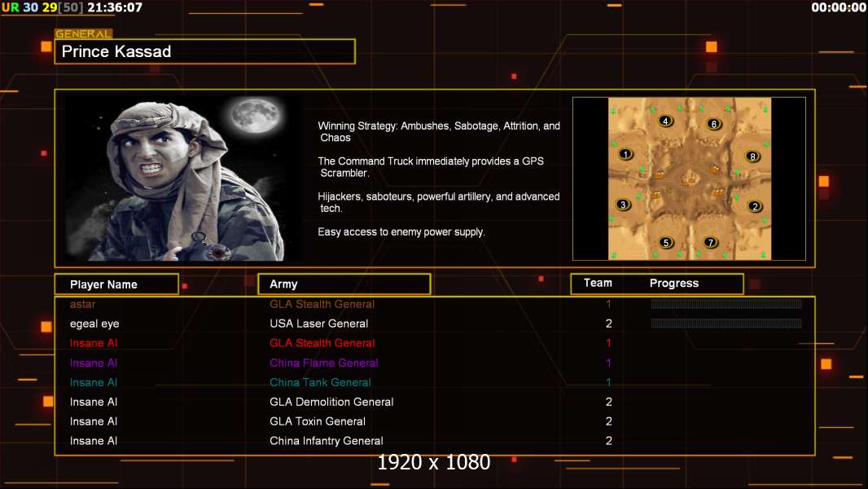
Task: Select the egeal eye player row
Action: (x=435, y=324)
